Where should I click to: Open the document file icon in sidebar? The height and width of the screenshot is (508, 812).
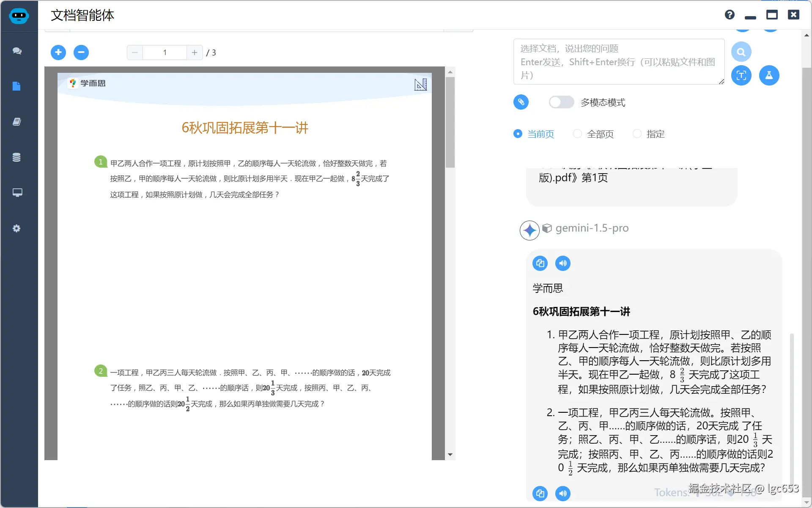click(x=17, y=86)
